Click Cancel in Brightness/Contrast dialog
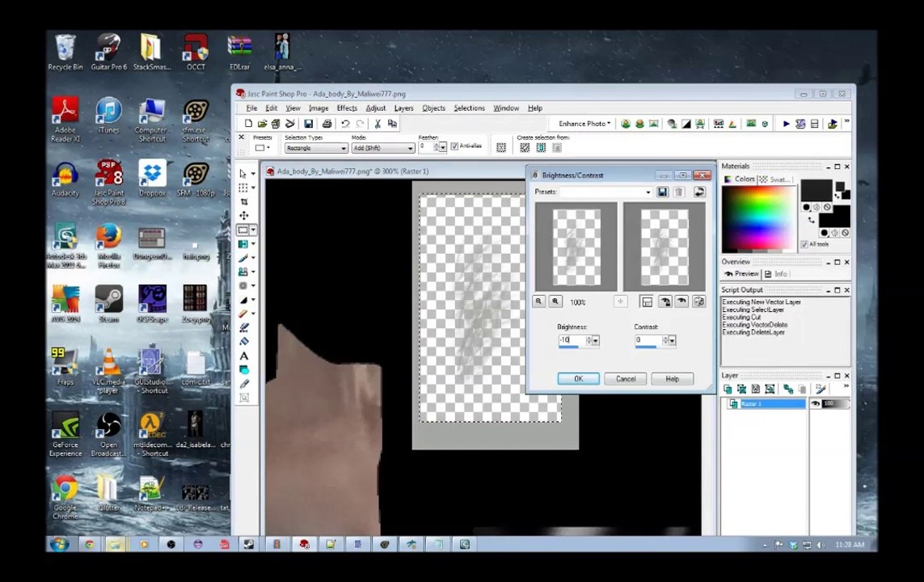 (x=625, y=379)
